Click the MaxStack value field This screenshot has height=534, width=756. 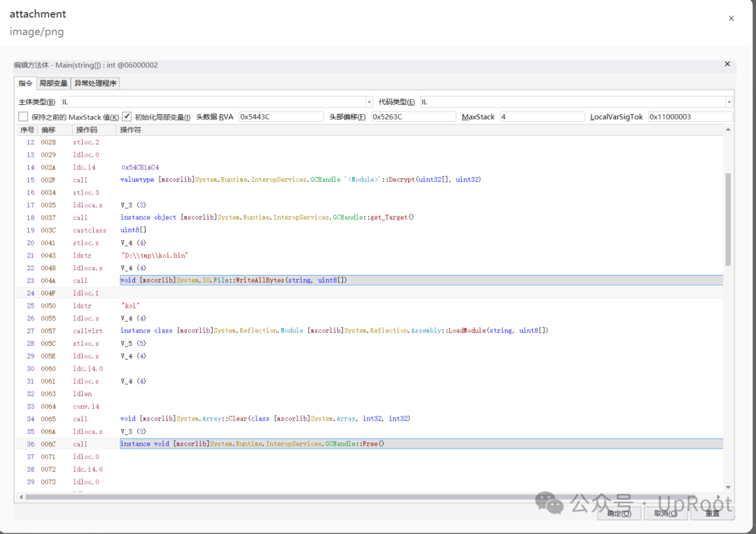click(x=542, y=117)
